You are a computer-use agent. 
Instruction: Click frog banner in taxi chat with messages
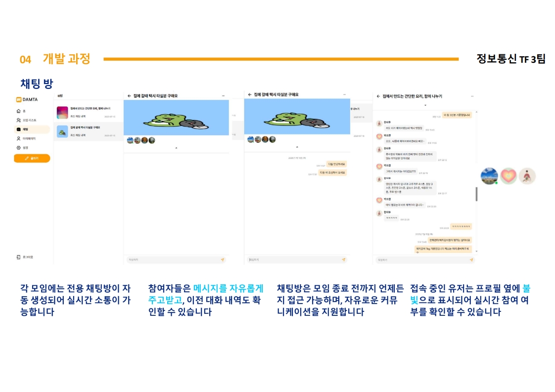tap(297, 116)
